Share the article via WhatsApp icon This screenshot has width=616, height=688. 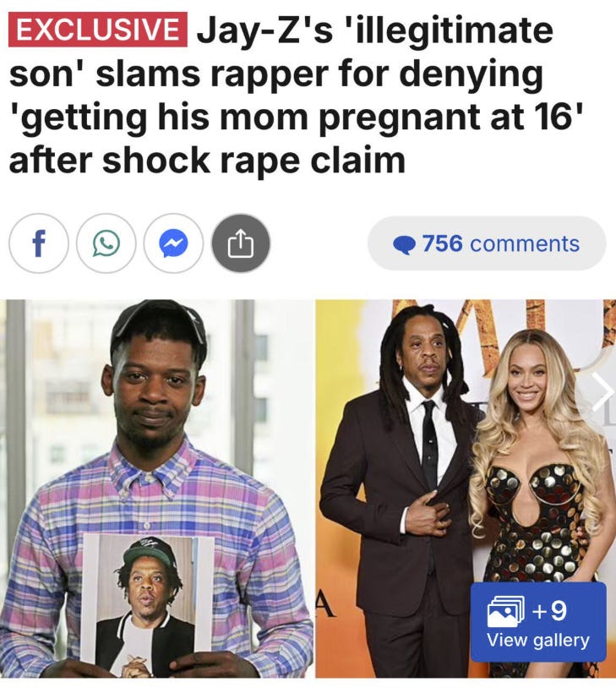106,243
